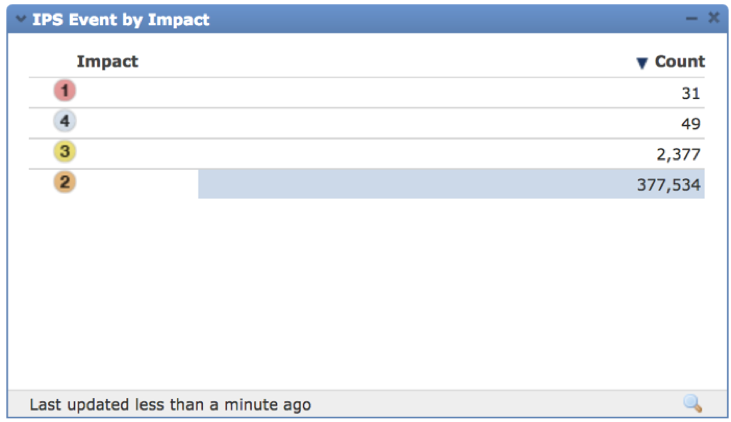The width and height of the screenshot is (731, 422).
Task: Select the count value 49
Action: tap(690, 124)
